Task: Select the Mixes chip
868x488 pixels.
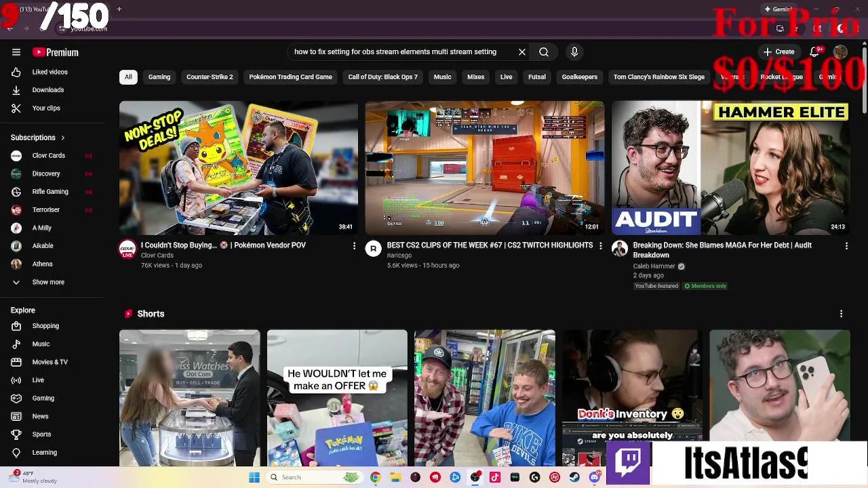Action: click(475, 77)
